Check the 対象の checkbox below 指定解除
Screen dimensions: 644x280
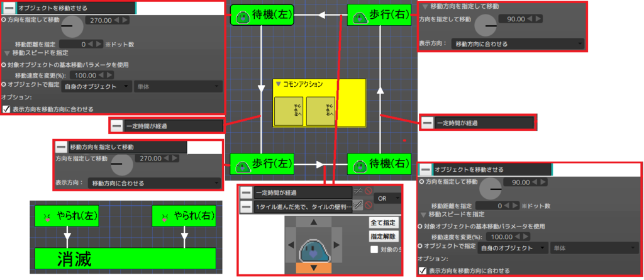pyautogui.click(x=374, y=249)
